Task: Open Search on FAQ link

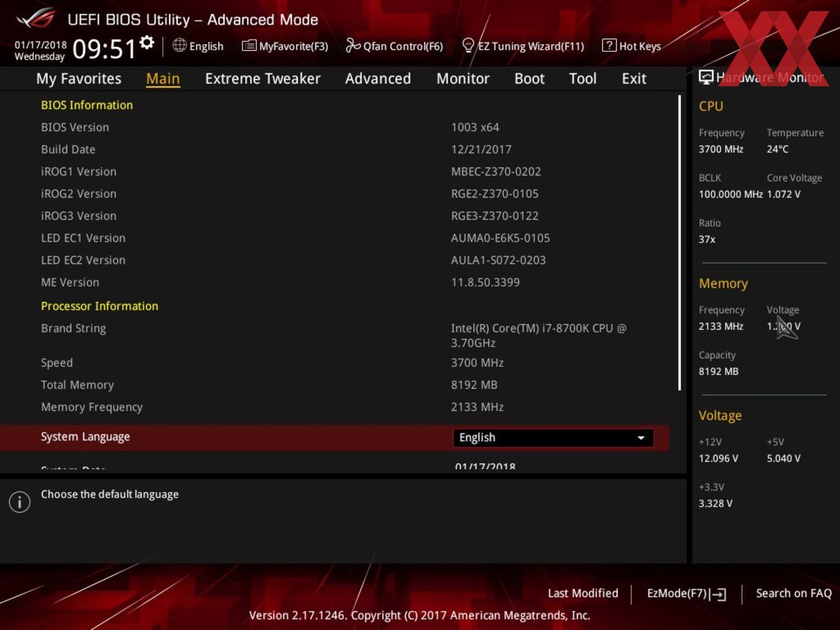Action: coord(794,593)
